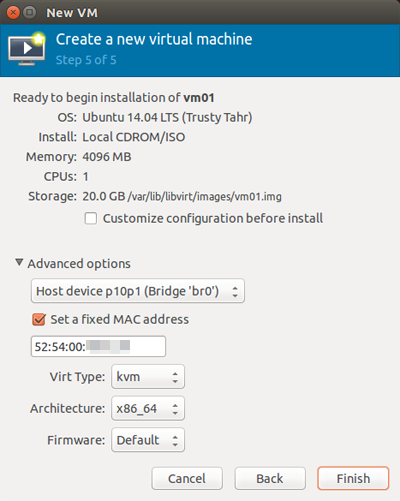Enable Customize configuration before install

click(91, 219)
